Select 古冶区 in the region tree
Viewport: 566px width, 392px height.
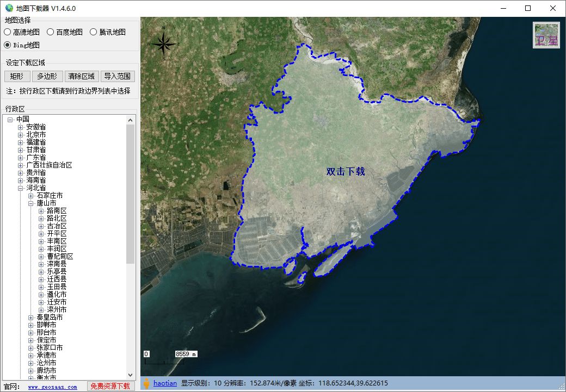tap(57, 226)
